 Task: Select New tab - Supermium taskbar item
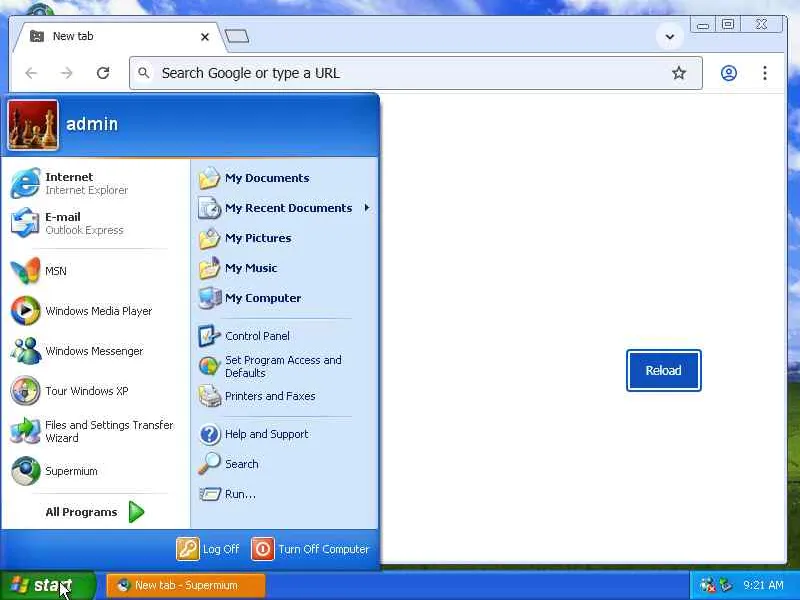[x=186, y=585]
